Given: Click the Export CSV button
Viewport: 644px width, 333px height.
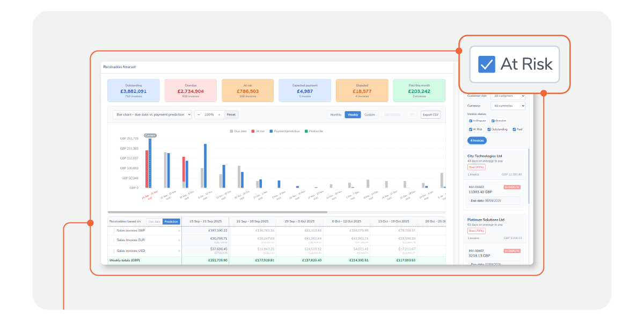Looking at the screenshot, I should click(431, 114).
